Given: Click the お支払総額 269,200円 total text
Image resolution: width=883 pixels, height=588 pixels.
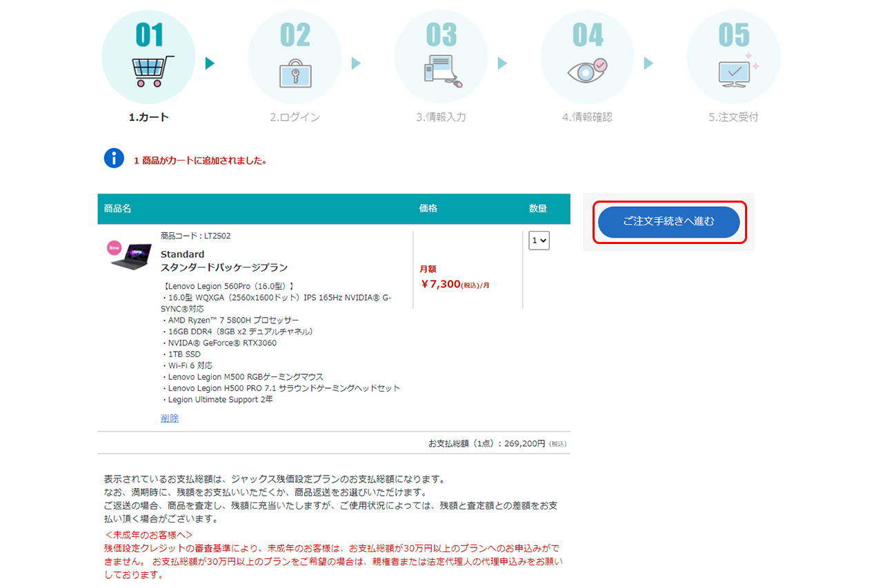Looking at the screenshot, I should [497, 443].
